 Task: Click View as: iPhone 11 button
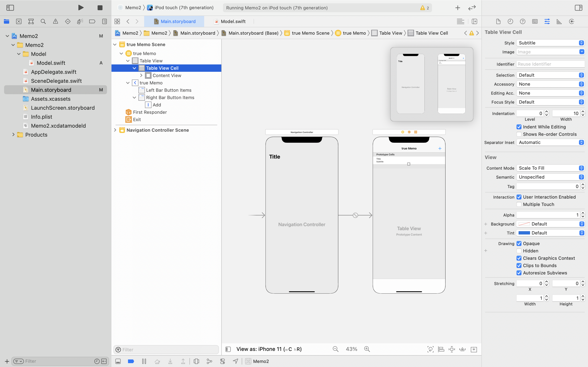(269, 349)
